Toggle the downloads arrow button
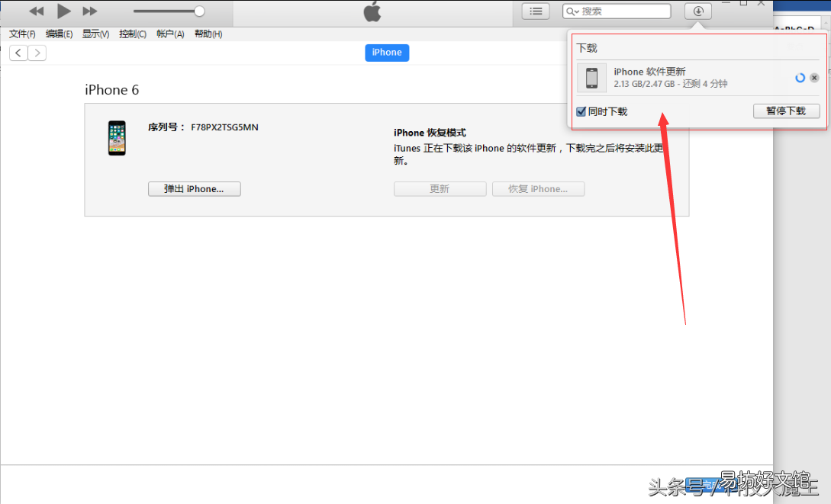 [x=698, y=11]
